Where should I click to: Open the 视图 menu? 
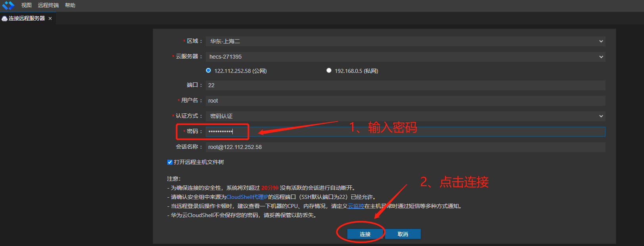point(27,5)
